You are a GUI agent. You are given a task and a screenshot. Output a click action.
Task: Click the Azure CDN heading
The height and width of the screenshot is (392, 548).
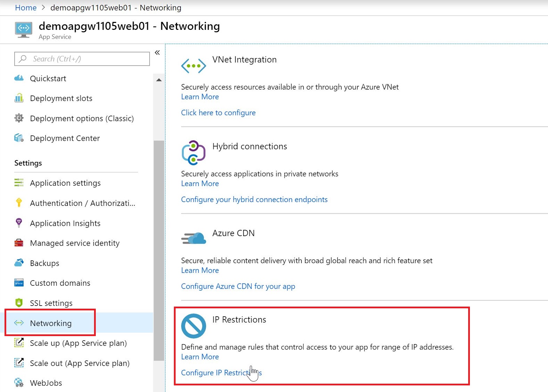coord(234,233)
